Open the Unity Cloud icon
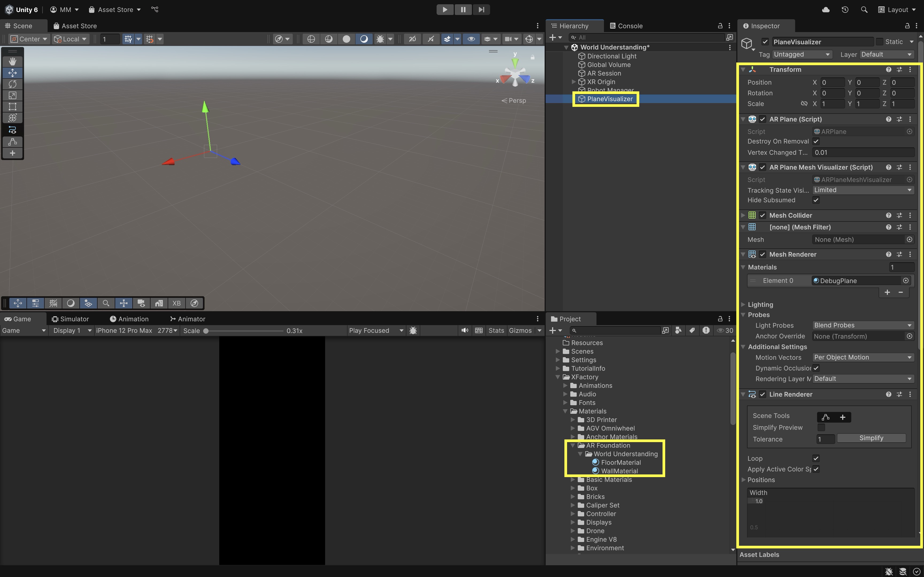 coord(826,10)
